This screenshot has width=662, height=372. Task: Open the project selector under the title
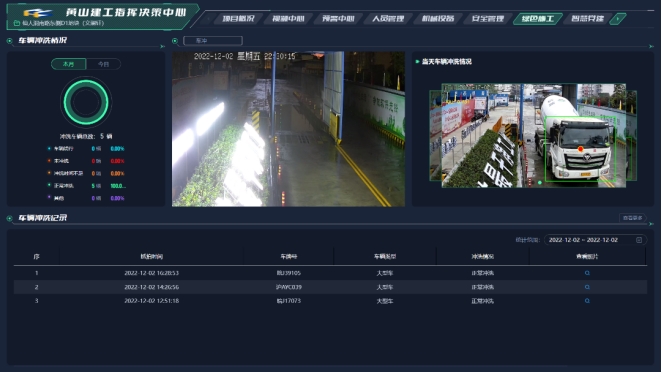coord(58,23)
